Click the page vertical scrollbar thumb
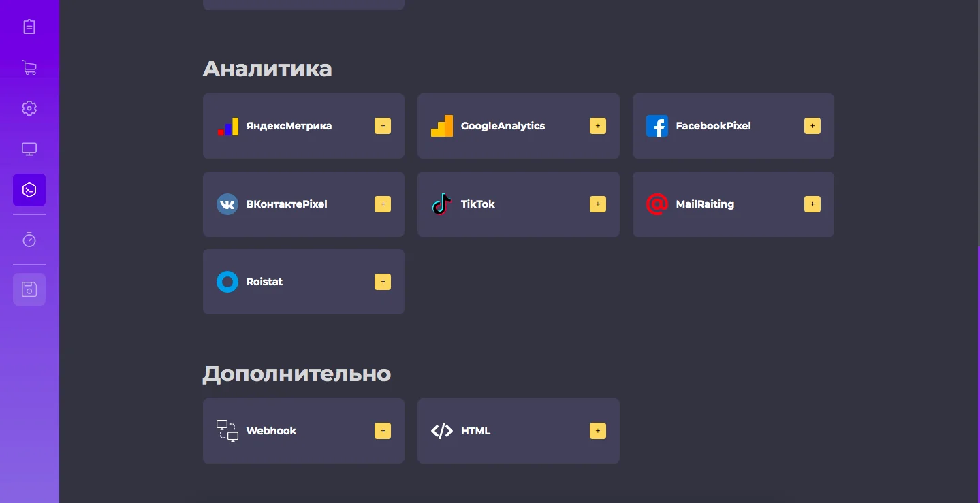Screen dimensions: 980x503 pos(978,374)
